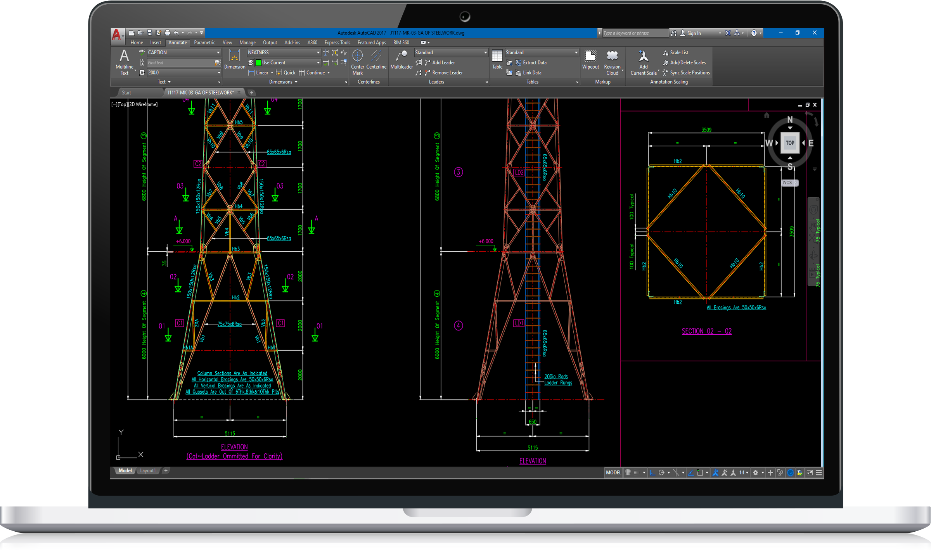Toggle the drawing grid display
This screenshot has height=560, width=931.
pos(628,472)
